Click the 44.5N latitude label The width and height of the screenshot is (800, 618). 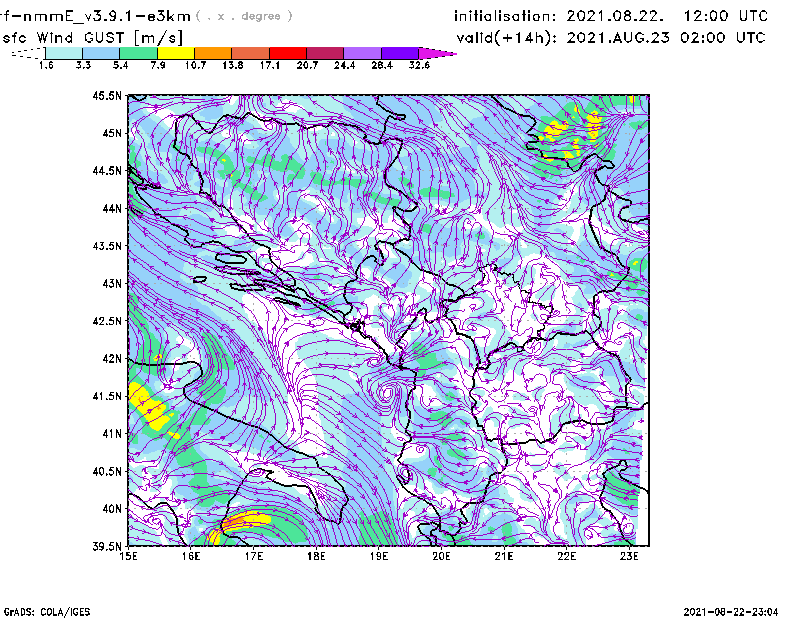[107, 171]
